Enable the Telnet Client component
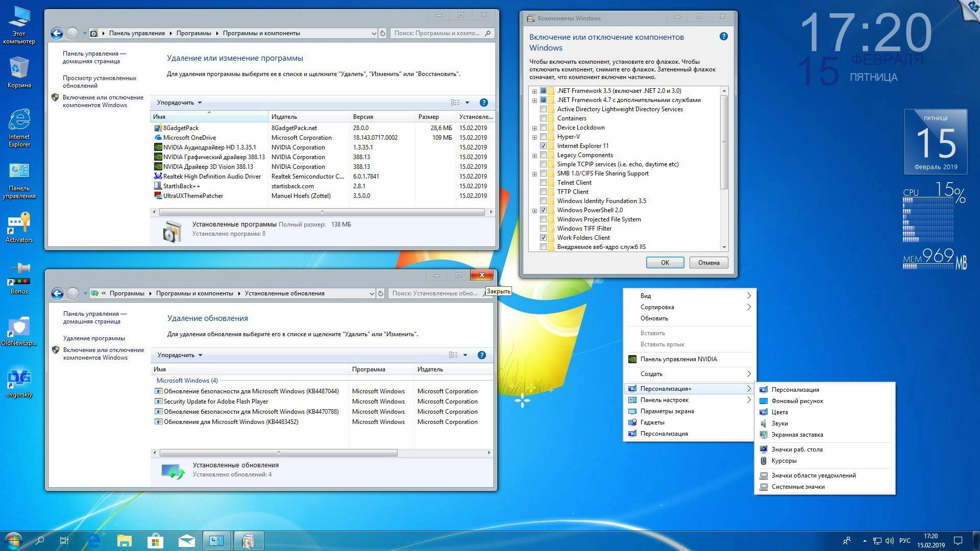 click(x=543, y=182)
